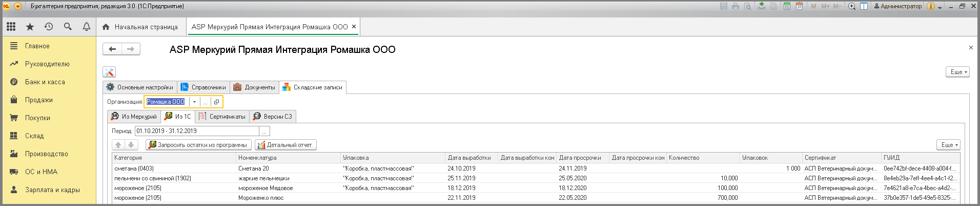Sort by Номенклатура column header
This screenshot has width=980, height=206.
289,158
